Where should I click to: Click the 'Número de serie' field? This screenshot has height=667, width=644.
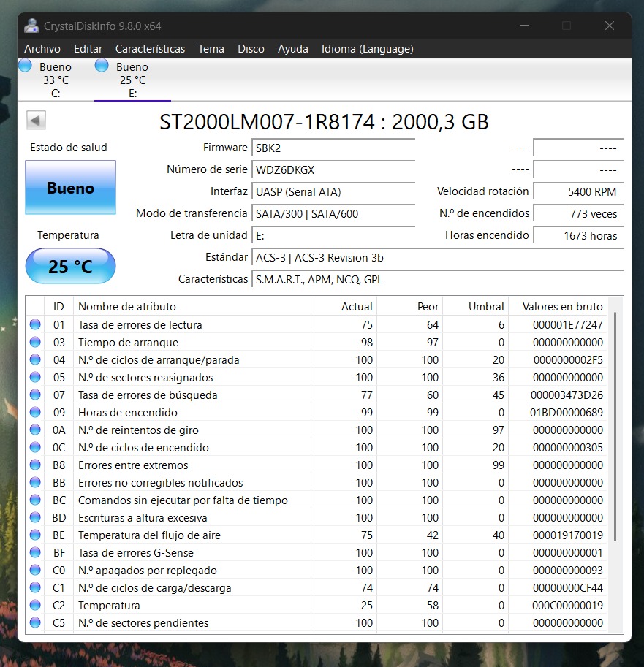pos(333,169)
